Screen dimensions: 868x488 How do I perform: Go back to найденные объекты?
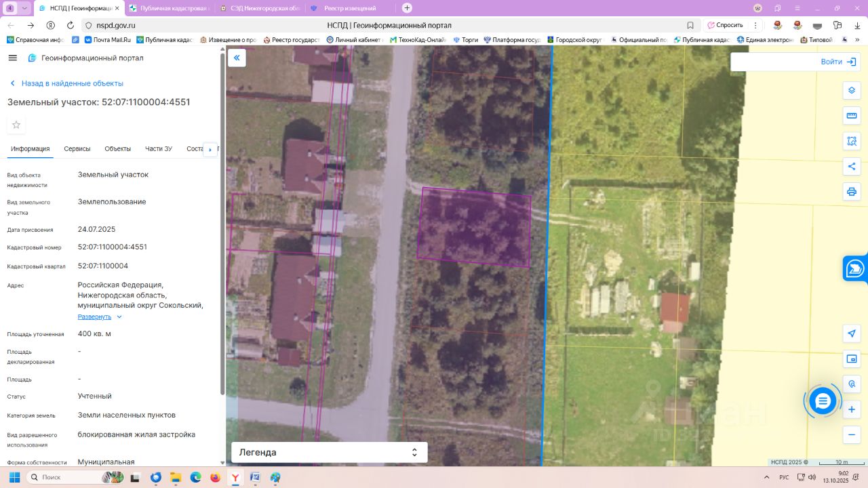pos(66,83)
